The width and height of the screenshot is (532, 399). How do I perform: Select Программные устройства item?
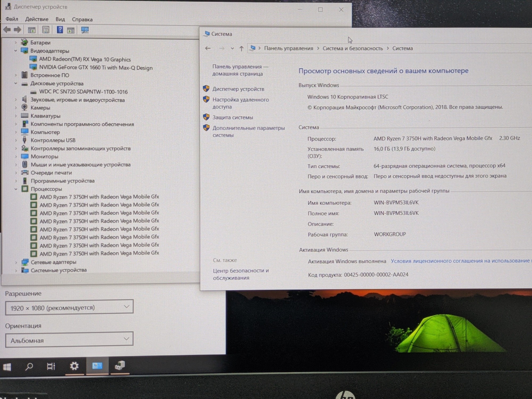(63, 181)
